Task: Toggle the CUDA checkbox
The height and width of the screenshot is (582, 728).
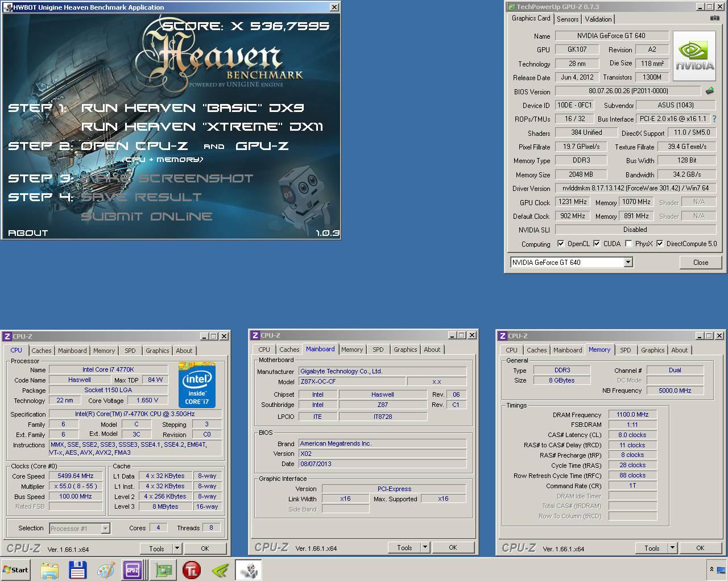Action: coord(597,243)
